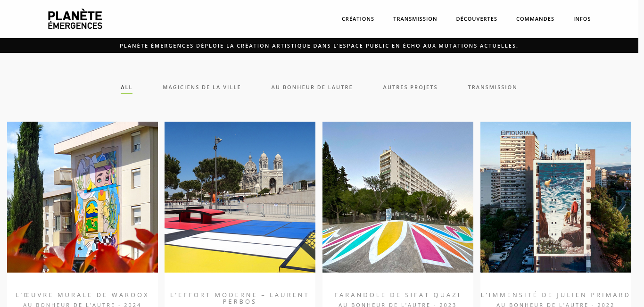644x307 pixels.
Task: Filter by Autres projets
Action: pyautogui.click(x=410, y=87)
